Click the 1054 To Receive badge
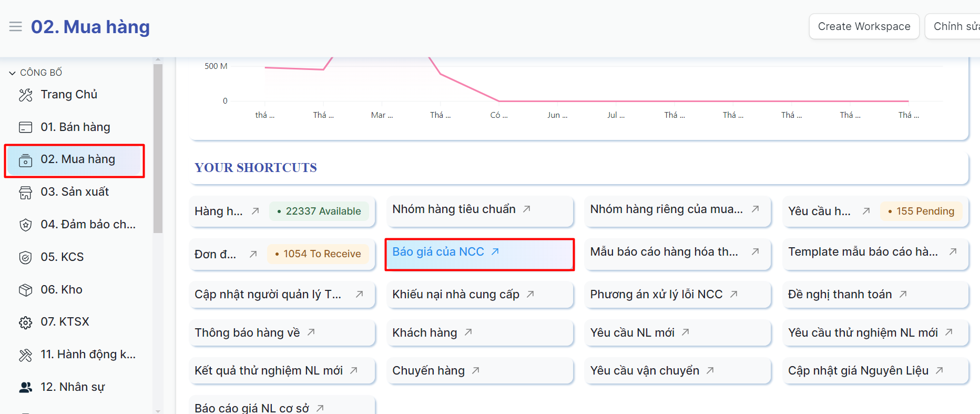Viewport: 980px width, 414px height. tap(318, 254)
